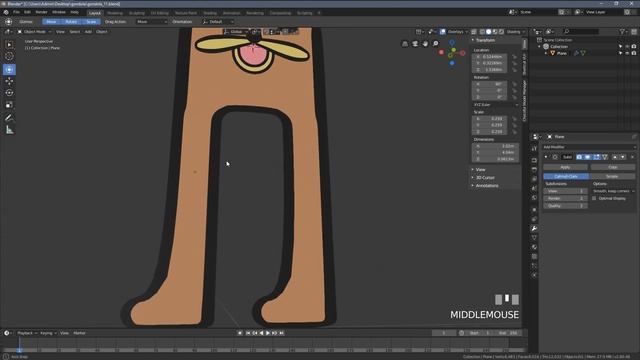Open the Edit menu
640x360 pixels.
27,12
